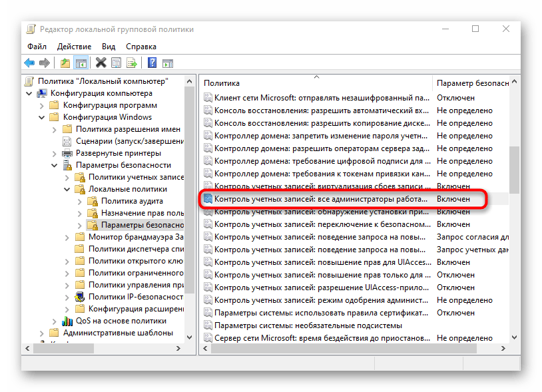Click the Параметр безопасности column header
The width and height of the screenshot is (542, 392).
click(x=472, y=83)
